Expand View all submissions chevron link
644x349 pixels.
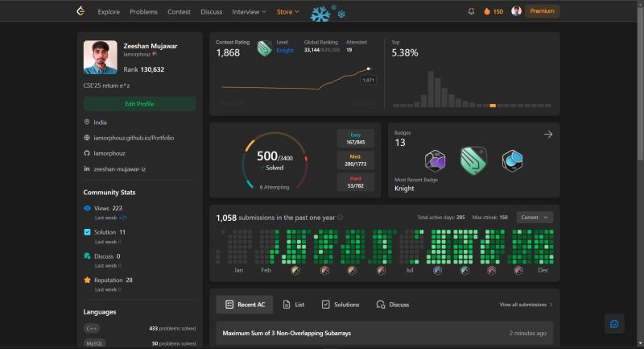click(526, 305)
